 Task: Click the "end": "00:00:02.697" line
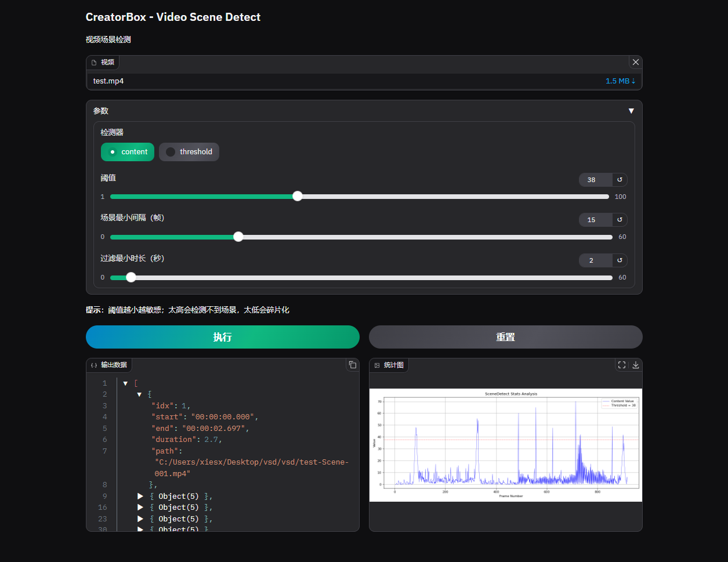200,429
